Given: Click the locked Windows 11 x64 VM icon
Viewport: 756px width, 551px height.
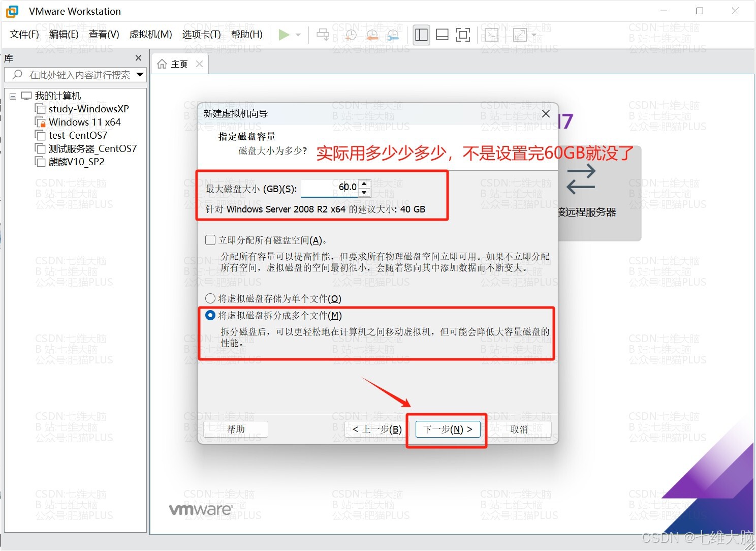Looking at the screenshot, I should pyautogui.click(x=40, y=122).
